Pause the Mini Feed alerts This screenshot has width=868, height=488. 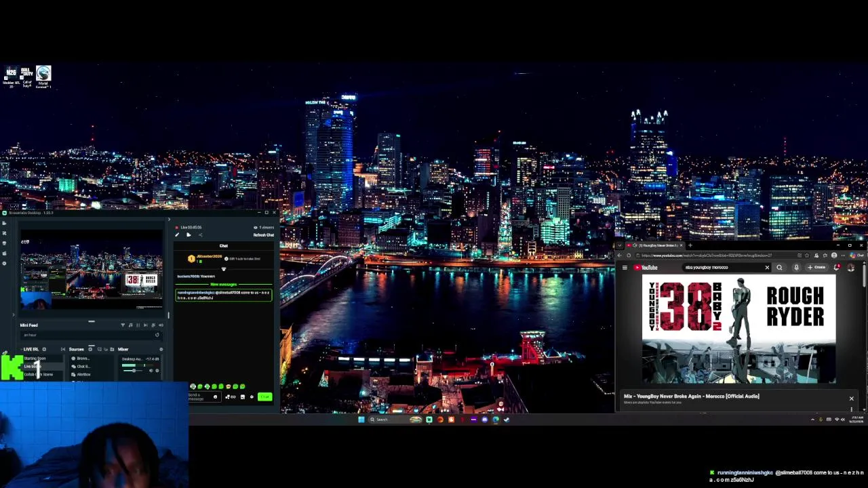(x=138, y=325)
